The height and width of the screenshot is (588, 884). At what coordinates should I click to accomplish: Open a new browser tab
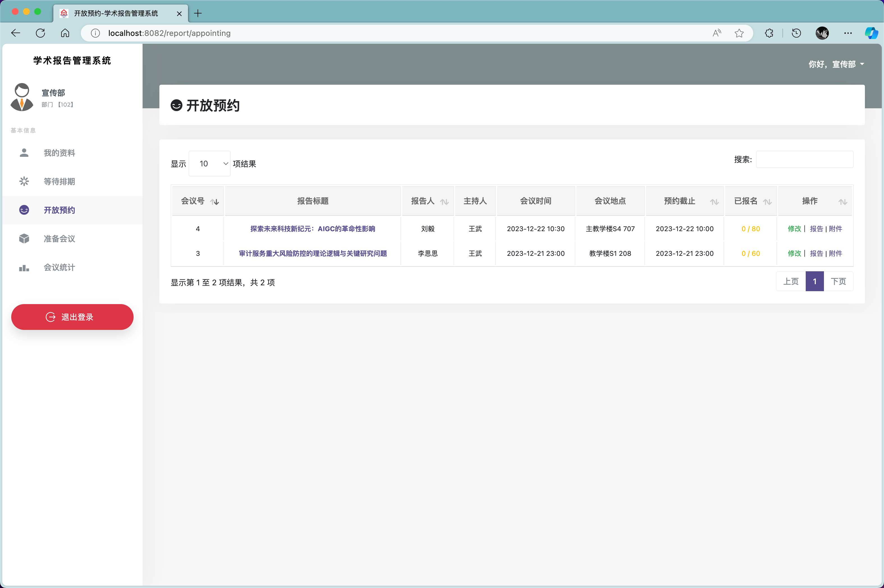point(198,13)
